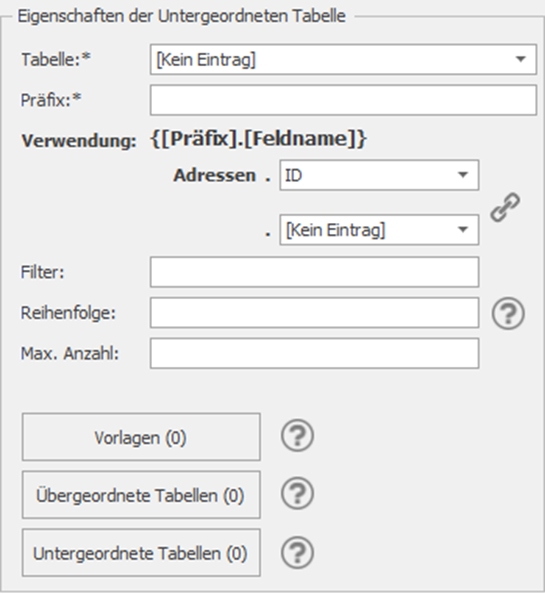Open Übergeordnete Tabellen (0) button
The width and height of the screenshot is (545, 594).
coord(141,495)
